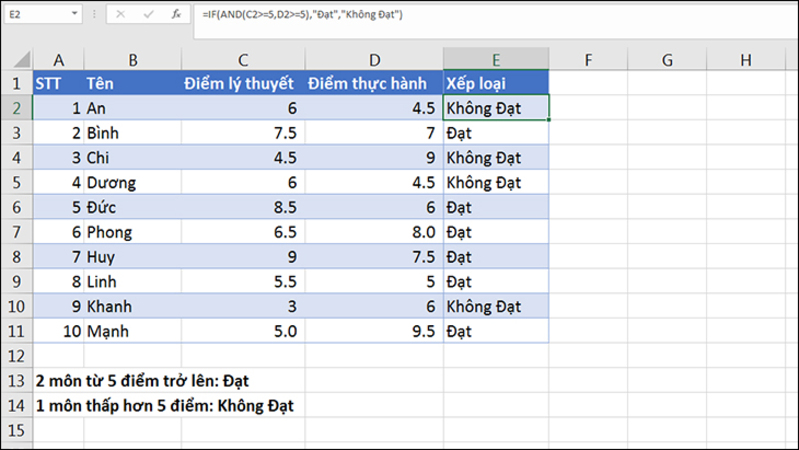799x450 pixels.
Task: Select the cell with name Phong
Action: click(132, 232)
